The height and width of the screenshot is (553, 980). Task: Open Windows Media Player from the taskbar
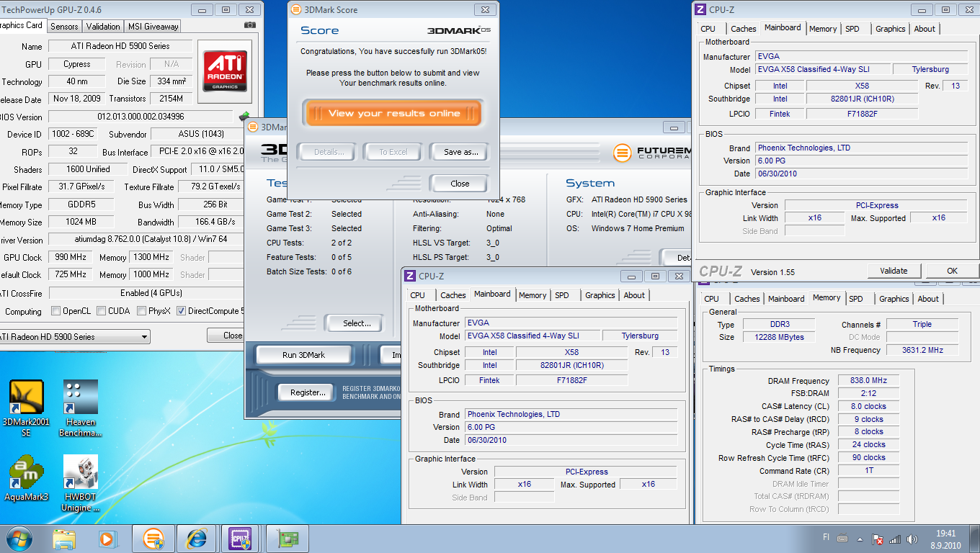[x=107, y=539]
